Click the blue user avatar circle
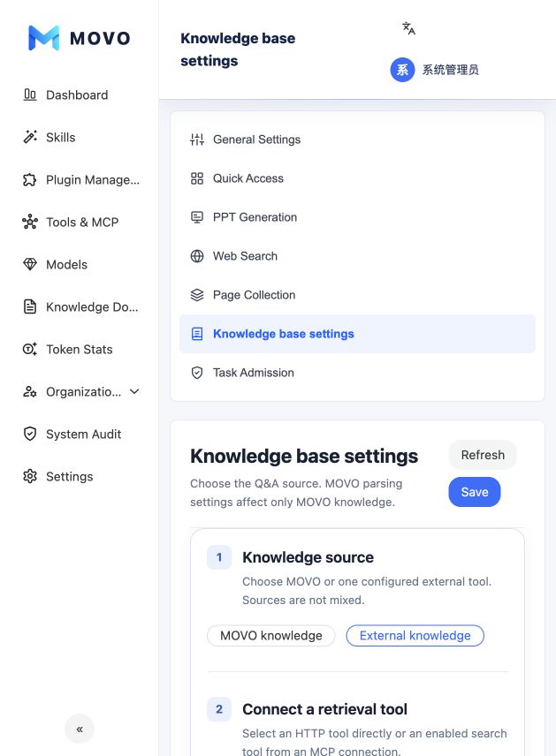This screenshot has width=556, height=756. (402, 70)
